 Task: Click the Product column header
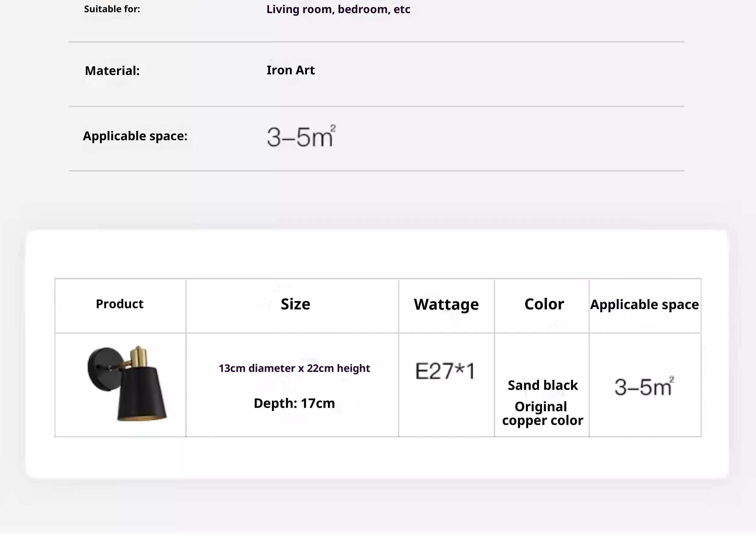(x=119, y=304)
